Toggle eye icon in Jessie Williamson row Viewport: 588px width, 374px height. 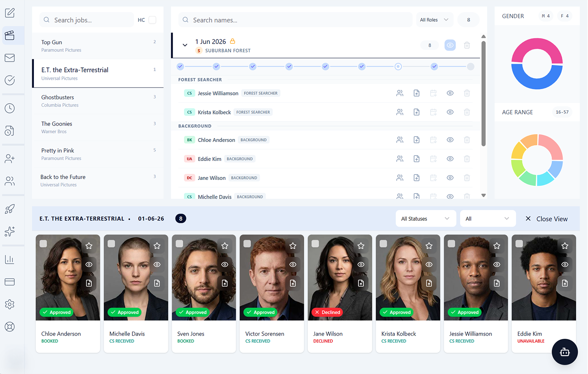click(450, 93)
